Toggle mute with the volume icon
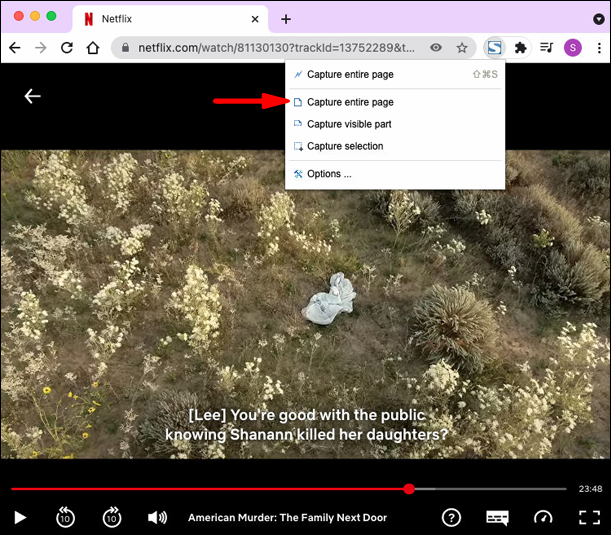This screenshot has height=535, width=611. (x=157, y=517)
